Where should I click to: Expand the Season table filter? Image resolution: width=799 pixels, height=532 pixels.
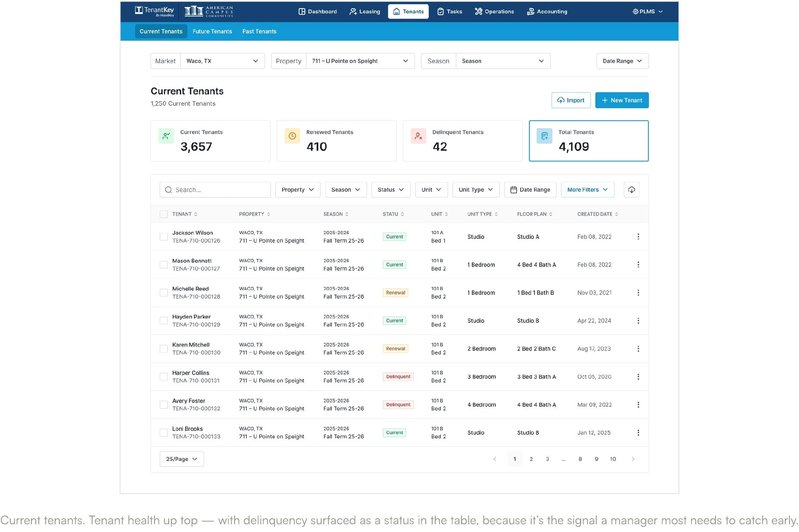click(x=346, y=190)
